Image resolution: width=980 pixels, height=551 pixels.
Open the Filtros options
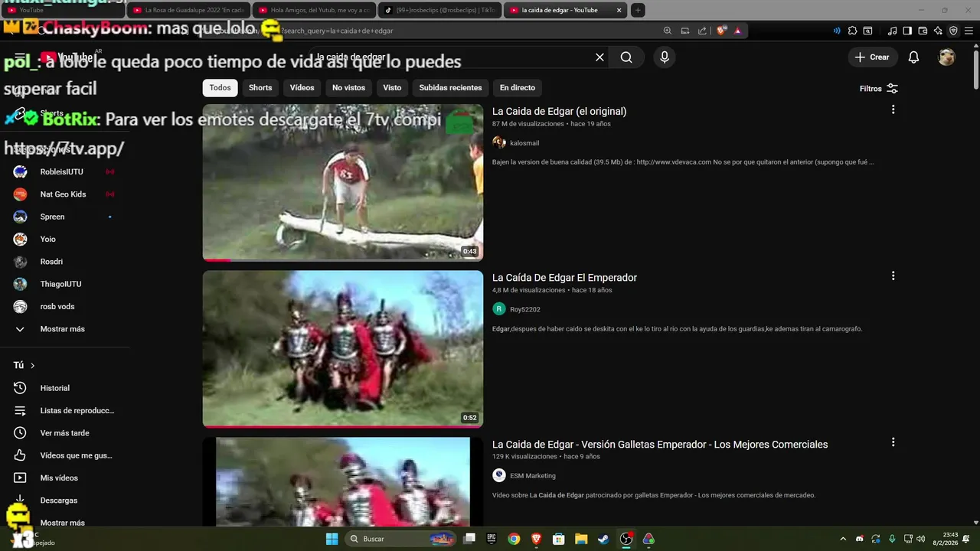(878, 89)
